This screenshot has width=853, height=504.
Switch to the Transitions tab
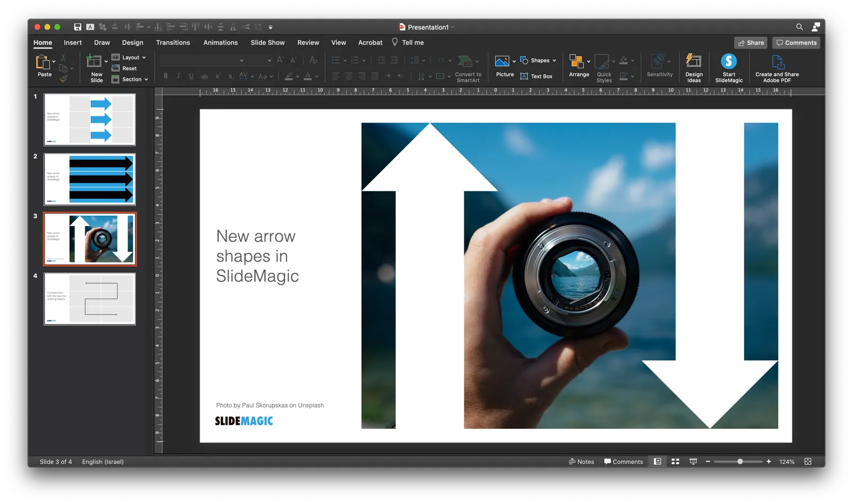tap(173, 43)
